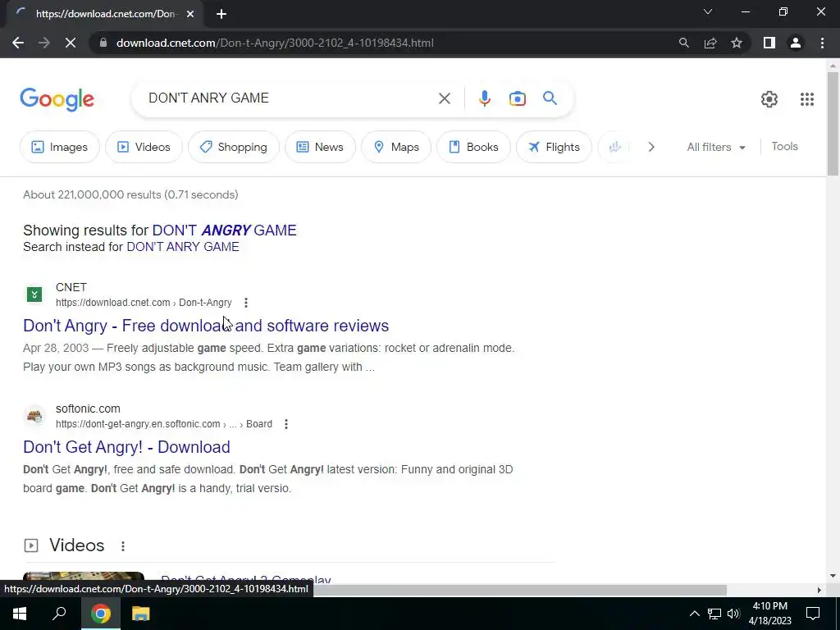The width and height of the screenshot is (840, 630).
Task: Open the tab search chevron
Action: [x=708, y=11]
